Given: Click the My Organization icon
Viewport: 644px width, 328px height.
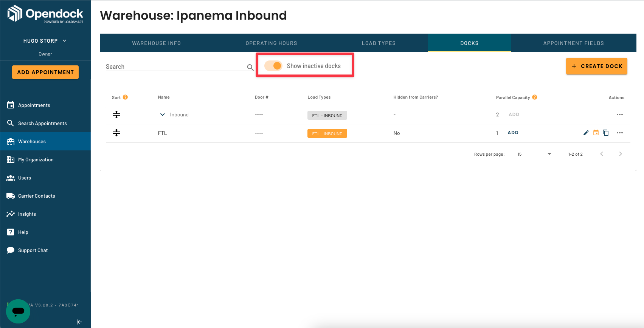Looking at the screenshot, I should (11, 159).
